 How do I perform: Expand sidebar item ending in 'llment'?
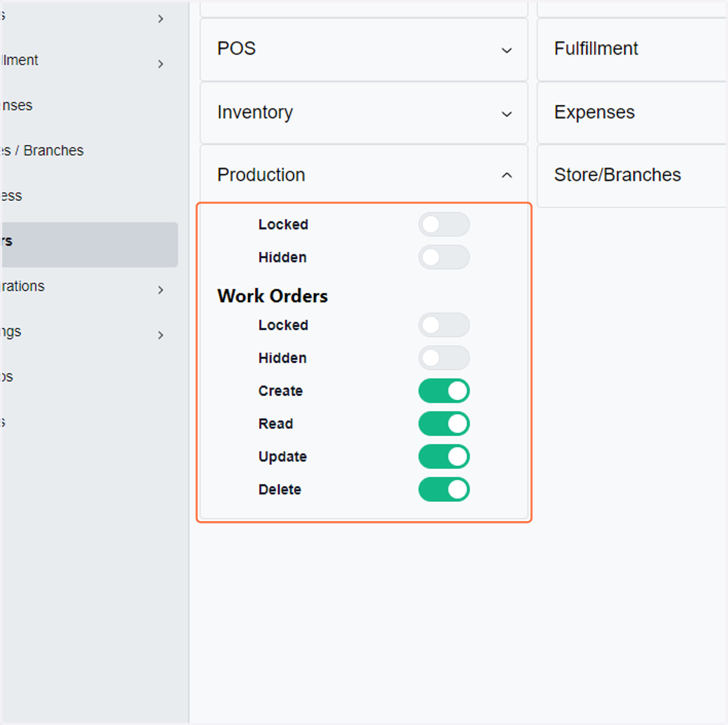(x=160, y=64)
